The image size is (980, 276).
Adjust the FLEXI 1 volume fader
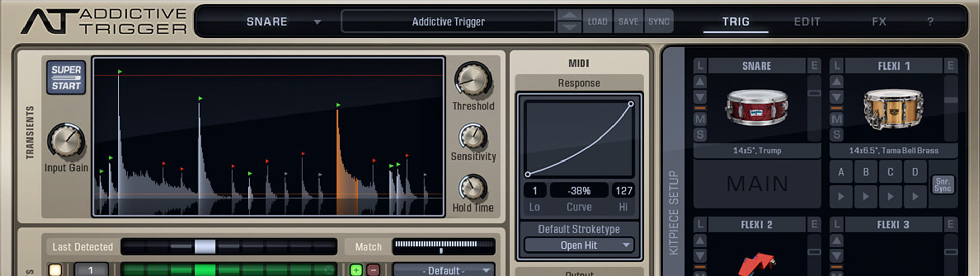[950, 100]
